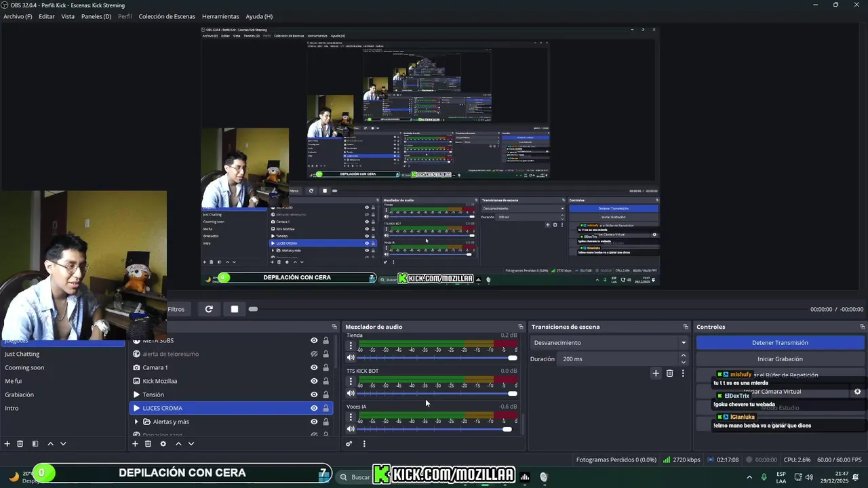
Task: Open the Editar menu
Action: point(47,16)
